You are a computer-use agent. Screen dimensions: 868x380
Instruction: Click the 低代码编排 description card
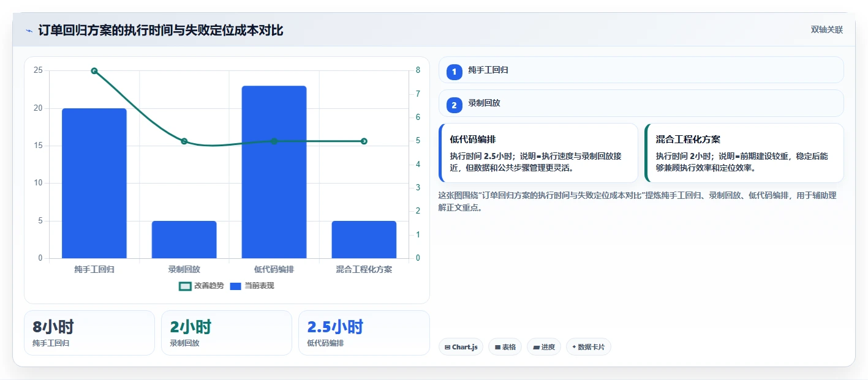pyautogui.click(x=538, y=153)
